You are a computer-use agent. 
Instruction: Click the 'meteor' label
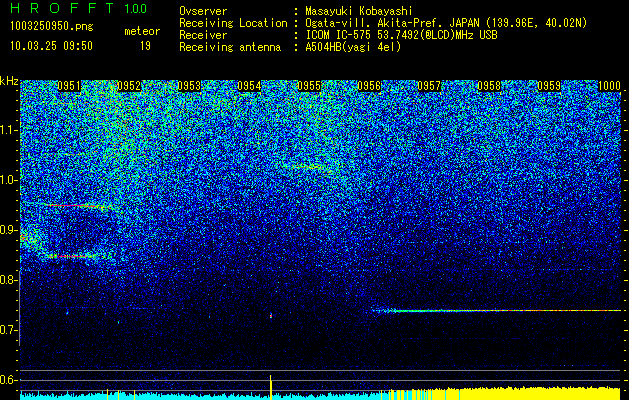142,31
